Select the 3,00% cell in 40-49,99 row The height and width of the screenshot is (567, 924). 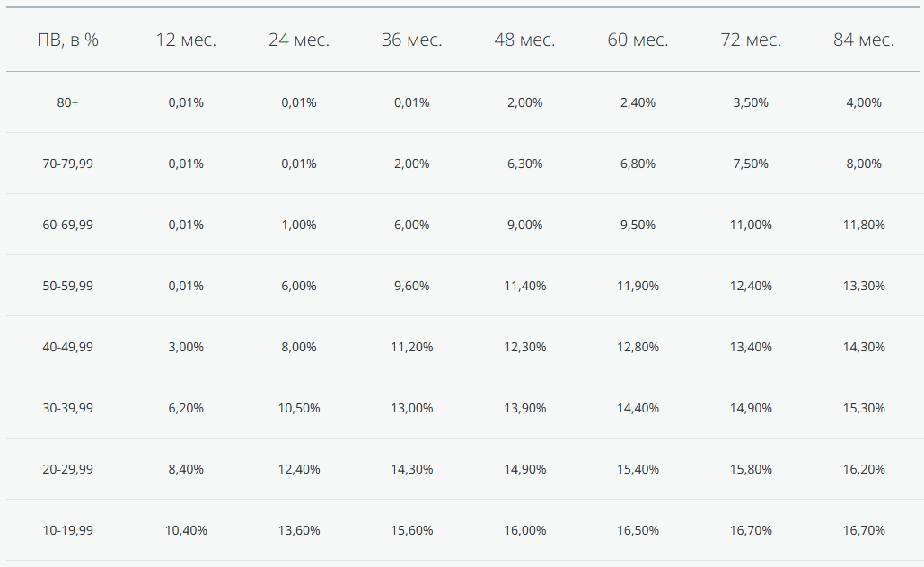186,347
